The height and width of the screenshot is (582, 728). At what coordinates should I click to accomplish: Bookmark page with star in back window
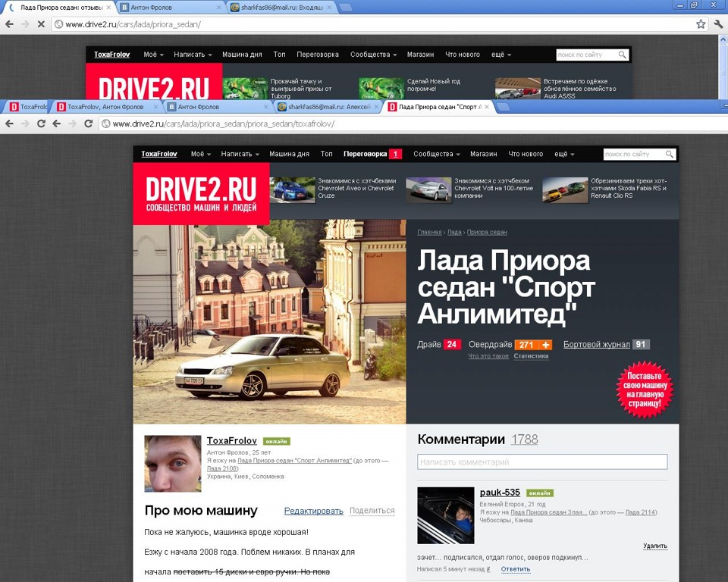click(701, 24)
